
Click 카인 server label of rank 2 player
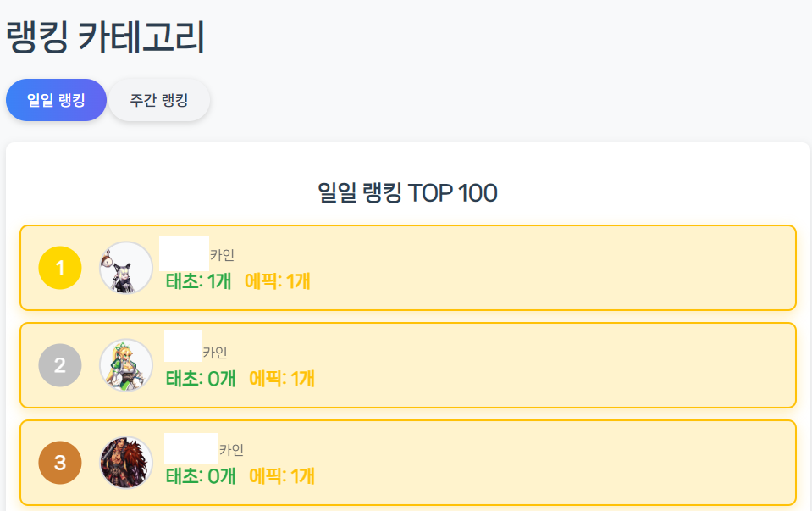pyautogui.click(x=215, y=353)
